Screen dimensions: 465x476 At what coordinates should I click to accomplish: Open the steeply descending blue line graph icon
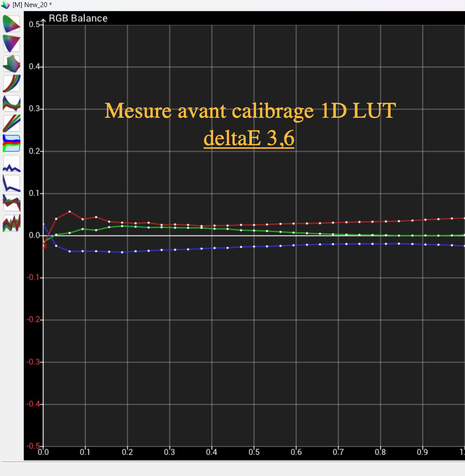12,183
